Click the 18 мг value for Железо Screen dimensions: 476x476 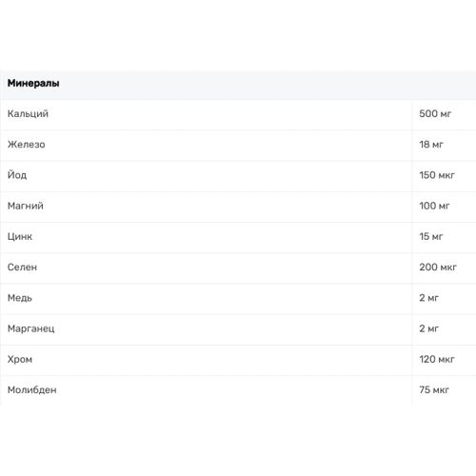pyautogui.click(x=431, y=145)
